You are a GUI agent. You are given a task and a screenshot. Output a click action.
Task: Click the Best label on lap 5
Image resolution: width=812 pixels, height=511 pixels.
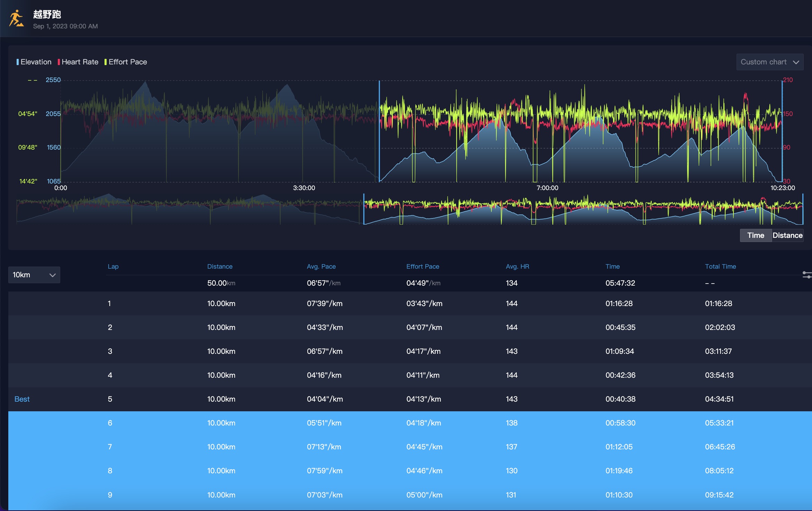point(22,399)
